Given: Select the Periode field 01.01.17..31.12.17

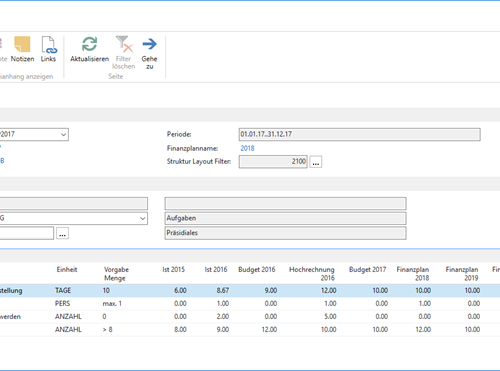Looking at the screenshot, I should click(359, 134).
